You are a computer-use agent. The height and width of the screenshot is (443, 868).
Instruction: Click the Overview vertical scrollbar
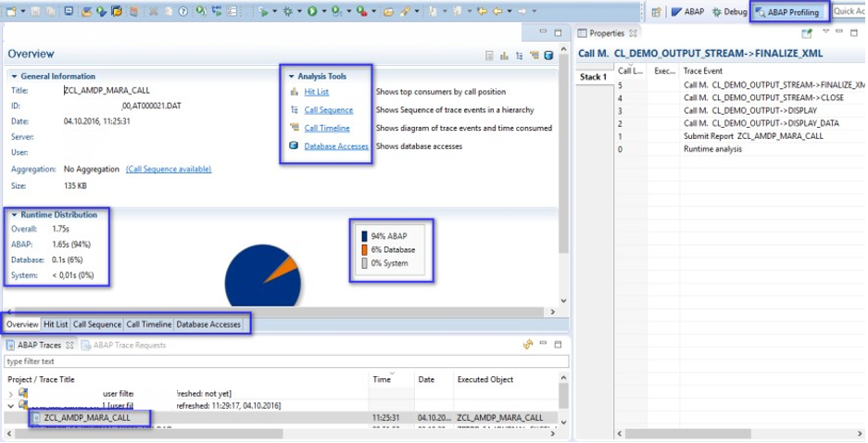tap(563, 174)
